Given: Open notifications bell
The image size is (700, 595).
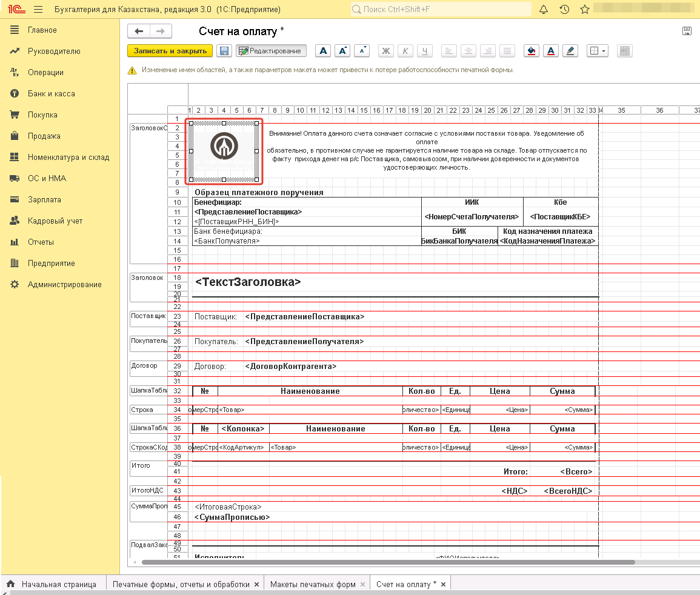Looking at the screenshot, I should coord(543,9).
